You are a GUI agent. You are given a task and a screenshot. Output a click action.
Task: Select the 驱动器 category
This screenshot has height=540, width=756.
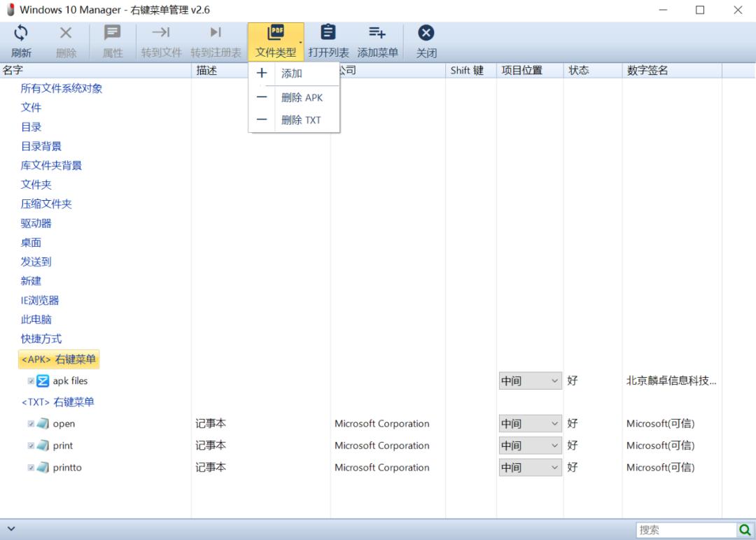(36, 224)
